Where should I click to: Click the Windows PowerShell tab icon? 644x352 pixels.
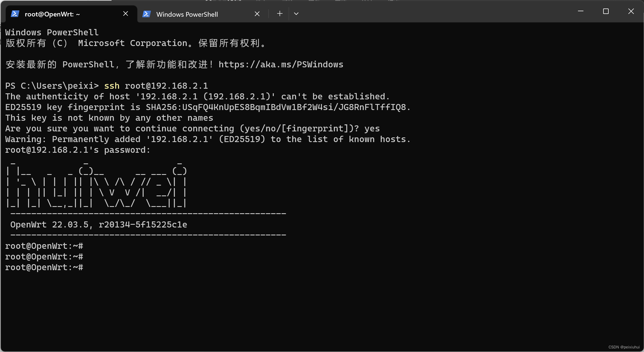pyautogui.click(x=147, y=13)
